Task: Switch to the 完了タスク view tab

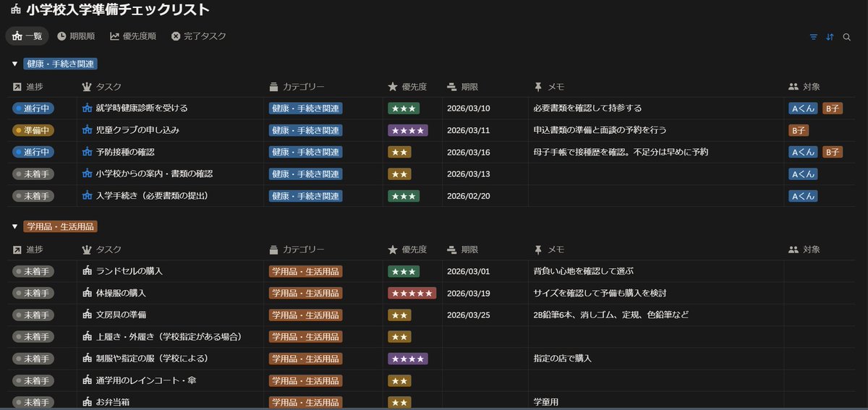Action: tap(199, 36)
